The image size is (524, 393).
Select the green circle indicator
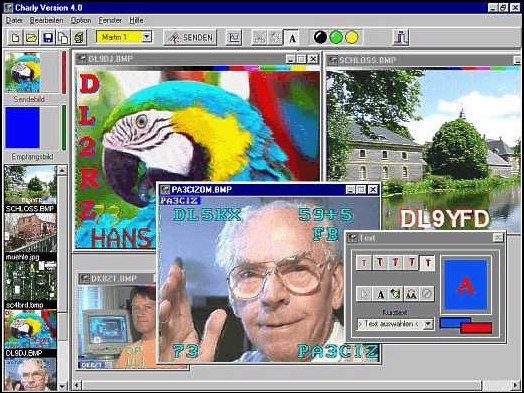point(336,37)
